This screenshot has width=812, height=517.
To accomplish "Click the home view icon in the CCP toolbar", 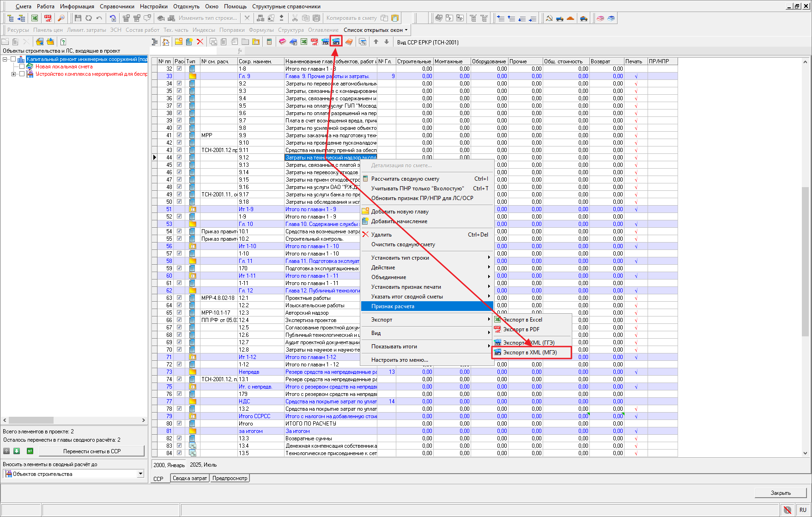I will (x=166, y=42).
